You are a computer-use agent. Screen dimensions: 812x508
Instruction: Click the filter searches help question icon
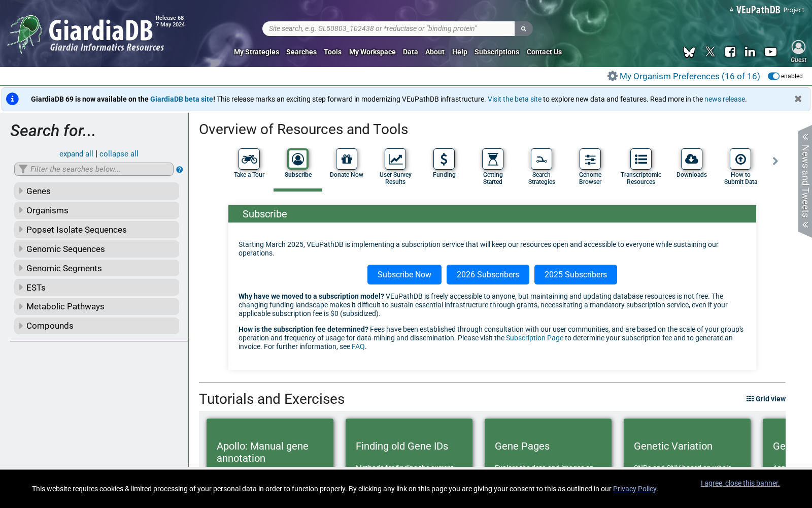(x=180, y=170)
